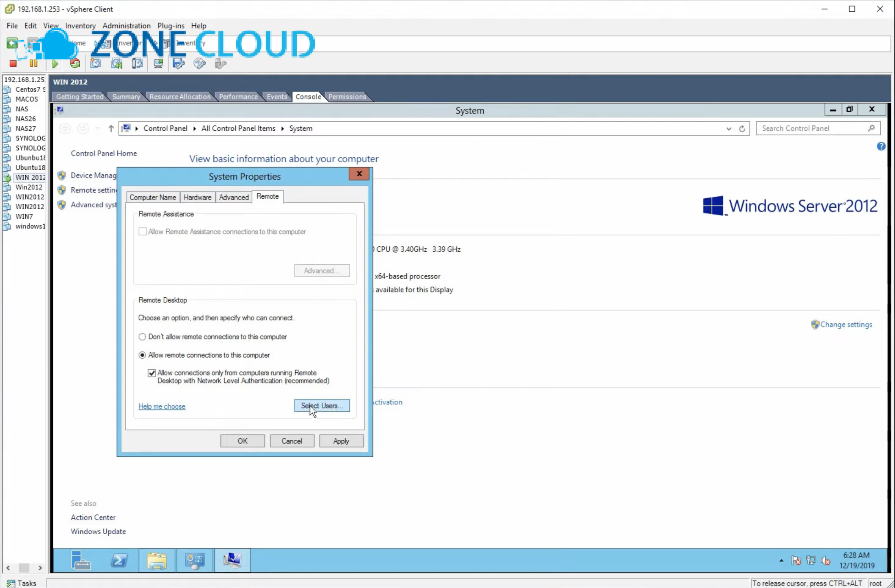Image resolution: width=895 pixels, height=588 pixels.
Task: Click the Revert to Snapshot toolbar icon
Action: pos(117,64)
